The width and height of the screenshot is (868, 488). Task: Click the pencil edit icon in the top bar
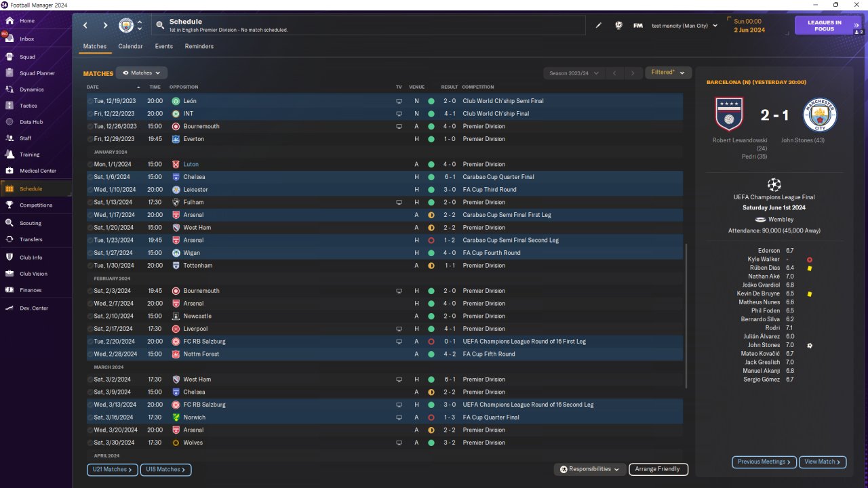click(599, 26)
